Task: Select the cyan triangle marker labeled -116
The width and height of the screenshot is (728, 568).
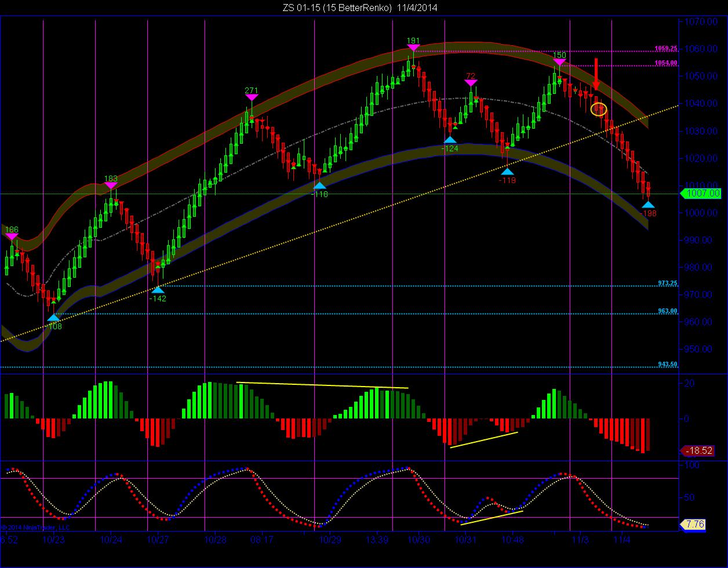Action: pos(319,185)
